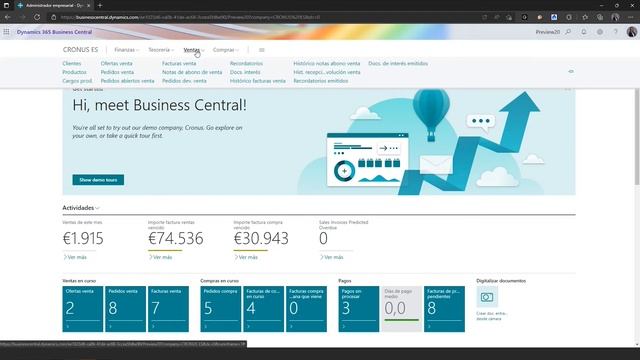The image size is (640, 360).
Task: Open the Facturas de compra en curso tile showing 4
Action: (264, 309)
